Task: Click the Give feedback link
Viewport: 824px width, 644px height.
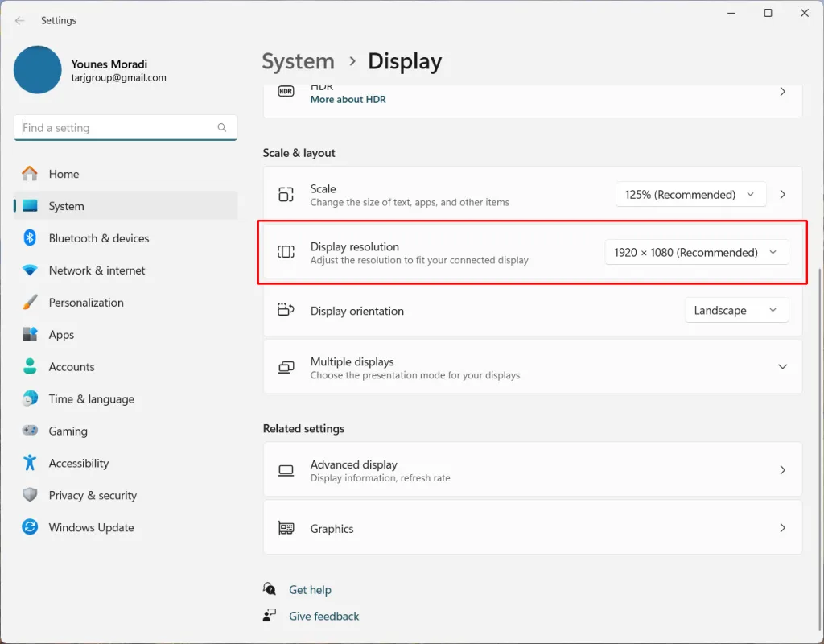Action: coord(323,616)
